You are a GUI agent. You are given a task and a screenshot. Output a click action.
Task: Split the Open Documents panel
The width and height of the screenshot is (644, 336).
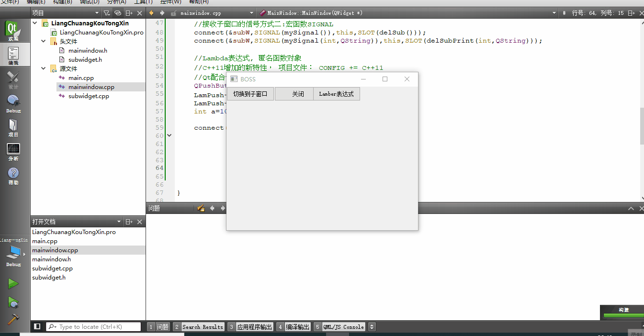[129, 222]
